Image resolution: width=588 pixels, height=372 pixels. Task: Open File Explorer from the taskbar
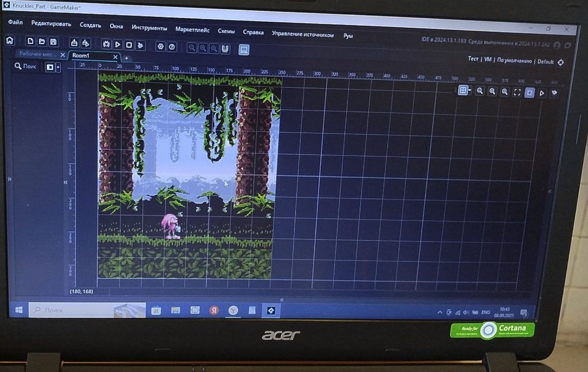pyautogui.click(x=175, y=310)
